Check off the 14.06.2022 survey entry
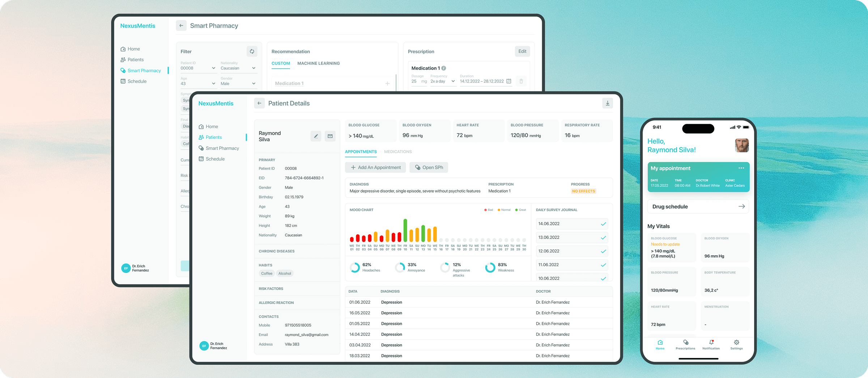Screen dimensions: 868x378 603,224
